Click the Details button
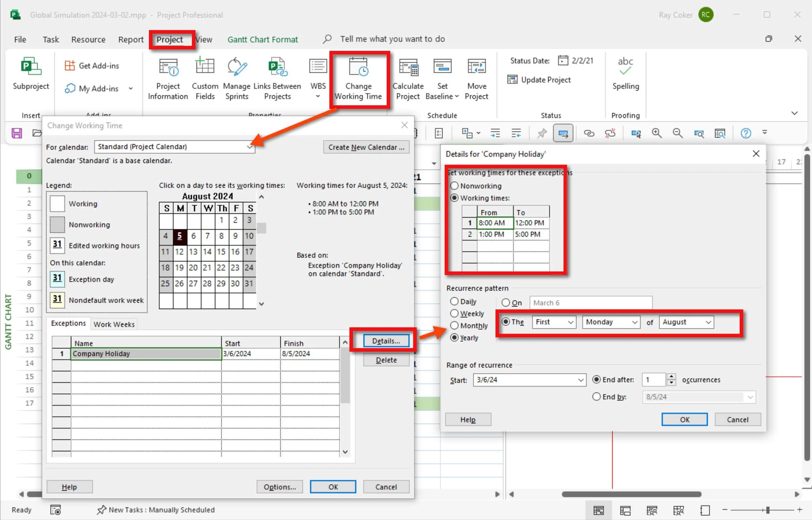 [x=386, y=341]
